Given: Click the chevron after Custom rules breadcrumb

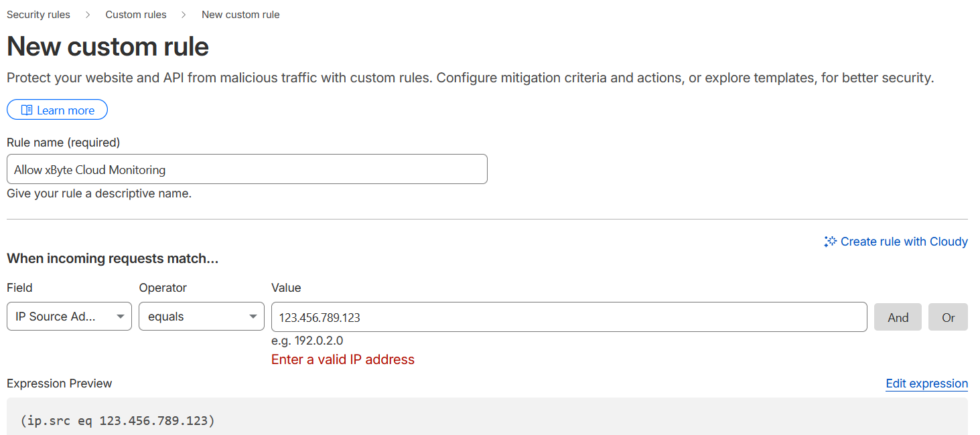Looking at the screenshot, I should [184, 15].
